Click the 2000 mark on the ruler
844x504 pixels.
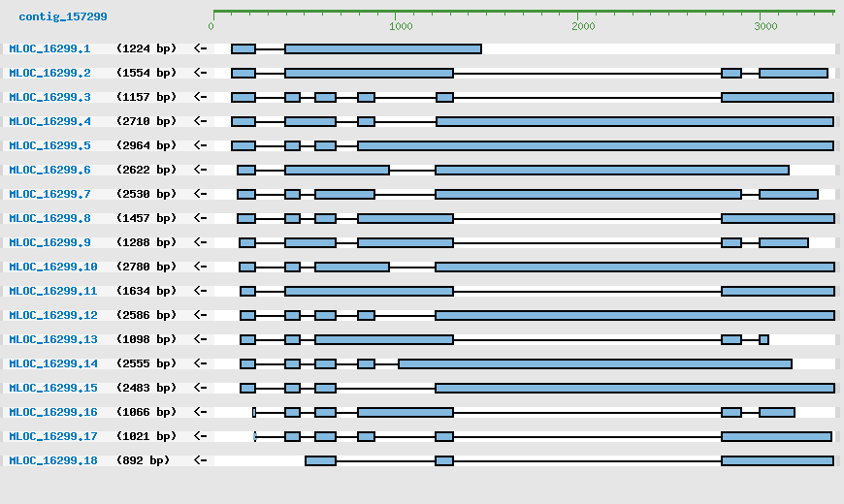[582, 25]
